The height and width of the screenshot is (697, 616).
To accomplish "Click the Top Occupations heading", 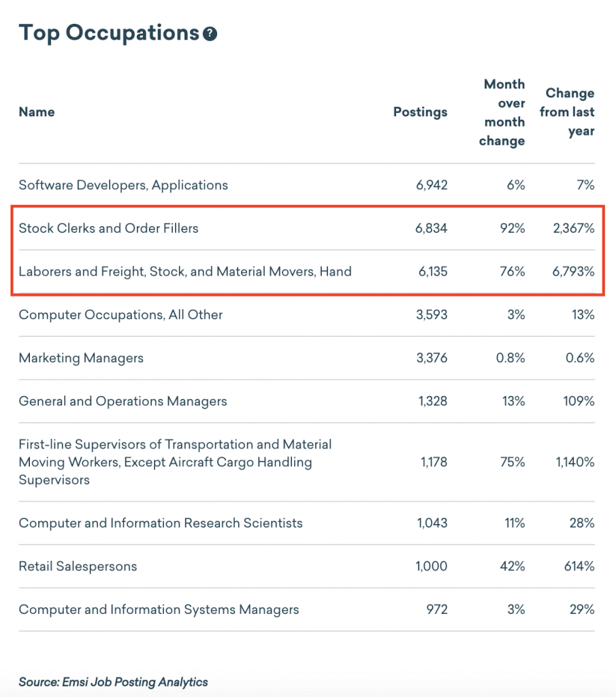I will coord(108,33).
